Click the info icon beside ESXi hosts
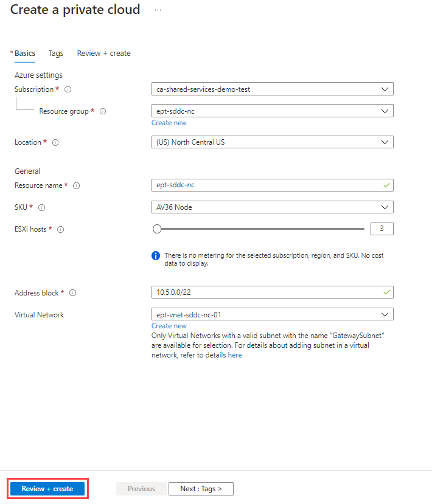Screen dimensions: 432x504 pyautogui.click(x=60, y=230)
